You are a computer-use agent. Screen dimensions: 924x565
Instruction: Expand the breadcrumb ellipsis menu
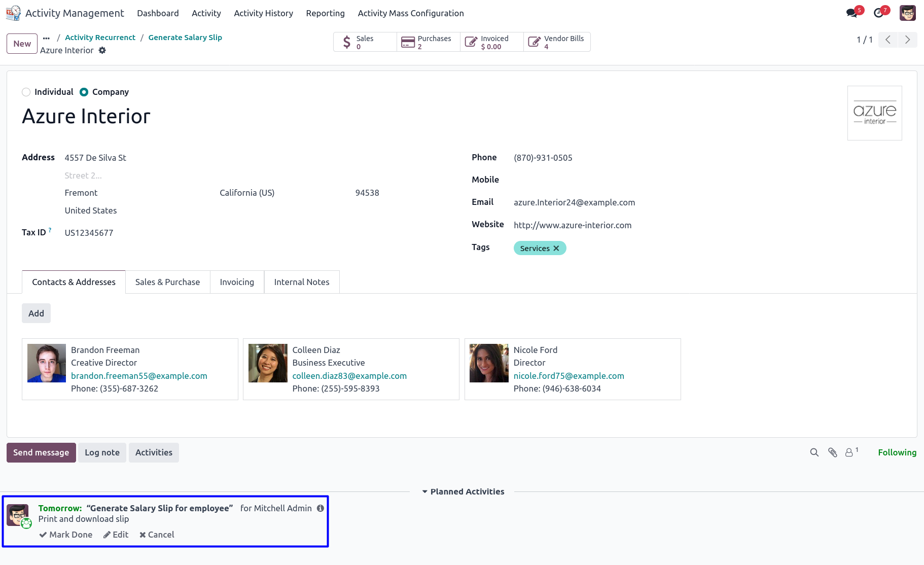[x=47, y=38]
